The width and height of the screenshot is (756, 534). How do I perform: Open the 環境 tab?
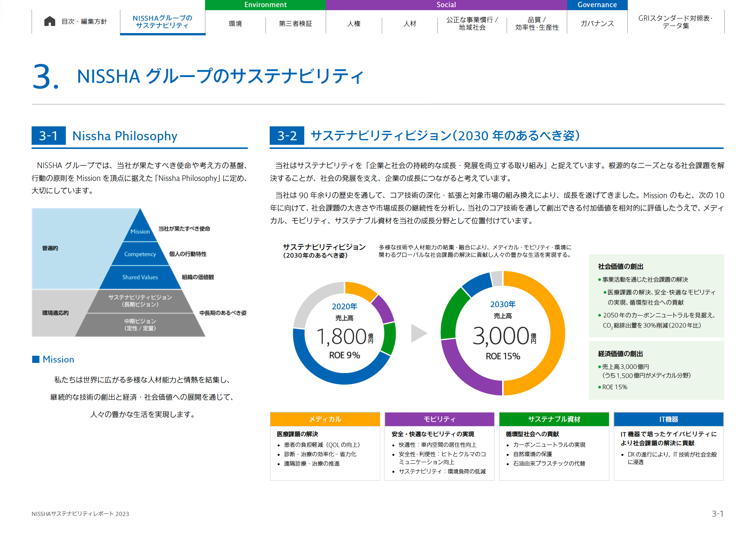coord(235,23)
